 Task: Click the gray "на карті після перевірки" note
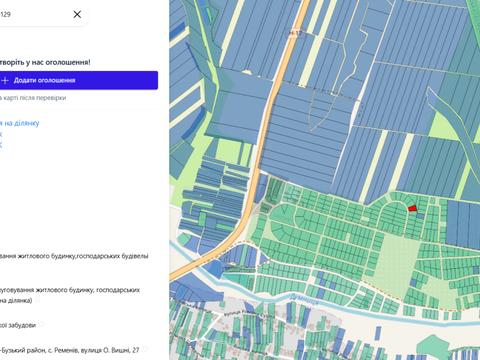[33, 98]
